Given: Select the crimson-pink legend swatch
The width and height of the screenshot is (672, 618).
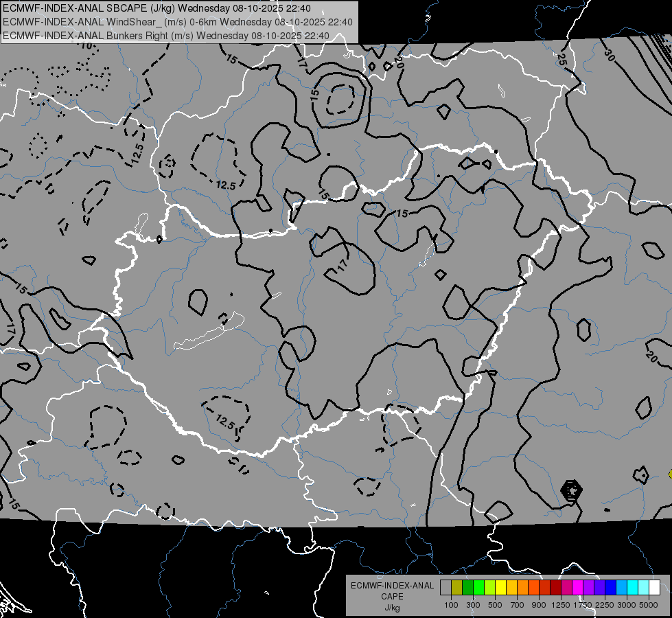Looking at the screenshot, I should [x=566, y=588].
